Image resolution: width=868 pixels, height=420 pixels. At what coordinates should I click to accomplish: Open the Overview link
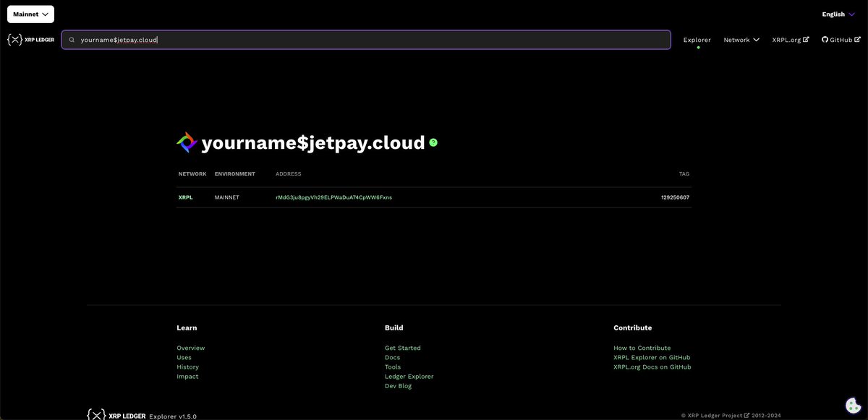[x=191, y=348]
